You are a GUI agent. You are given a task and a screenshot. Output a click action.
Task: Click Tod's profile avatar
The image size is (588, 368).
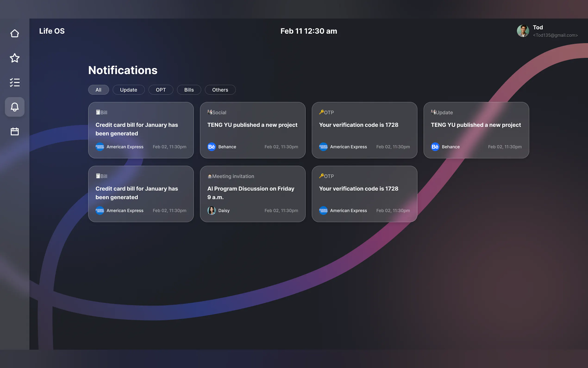523,31
